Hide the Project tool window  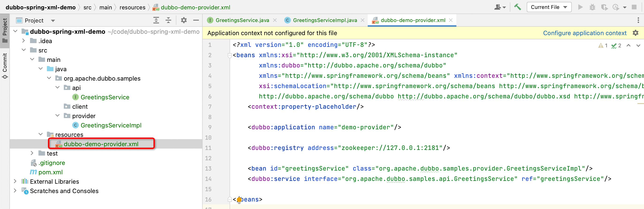tap(196, 20)
